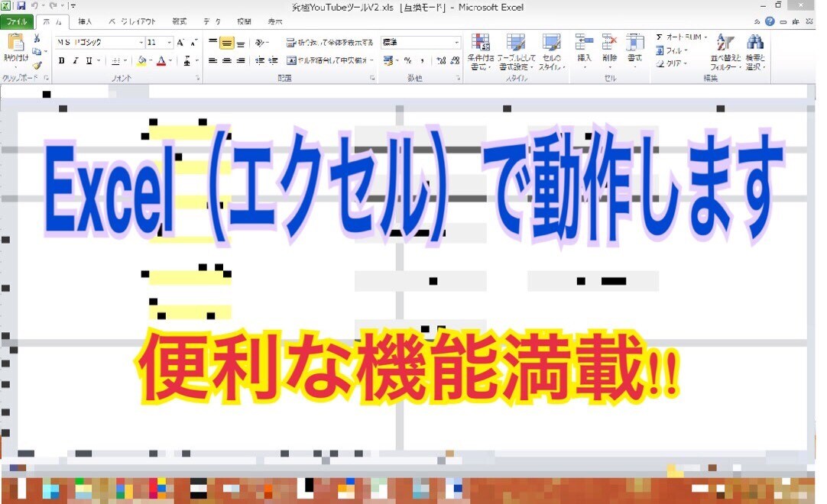Viewport: 827px width, 504px height.
Task: Open the Font Color dropdown arrow
Action: click(170, 61)
